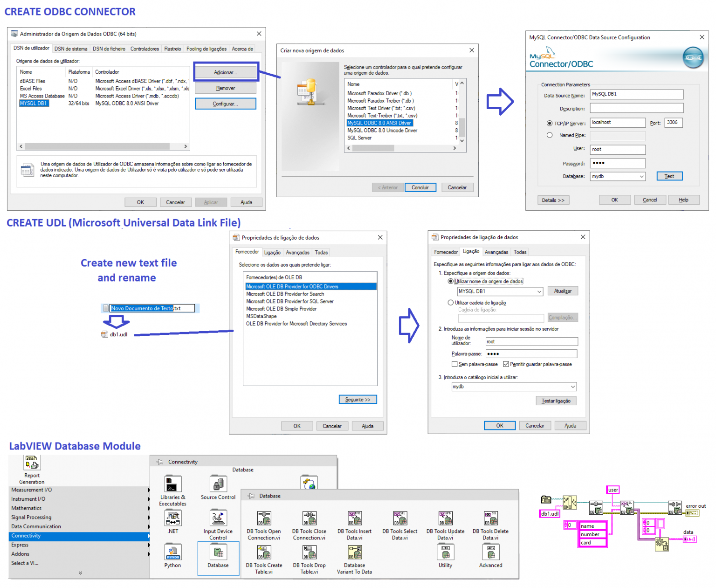Click the Adicionar button
The height and width of the screenshot is (588, 716).
point(225,72)
